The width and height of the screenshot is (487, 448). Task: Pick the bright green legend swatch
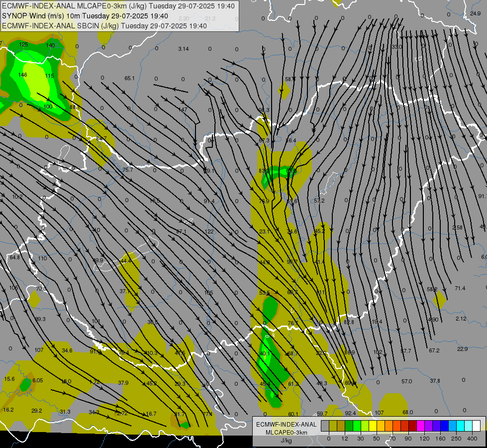[x=357, y=426]
